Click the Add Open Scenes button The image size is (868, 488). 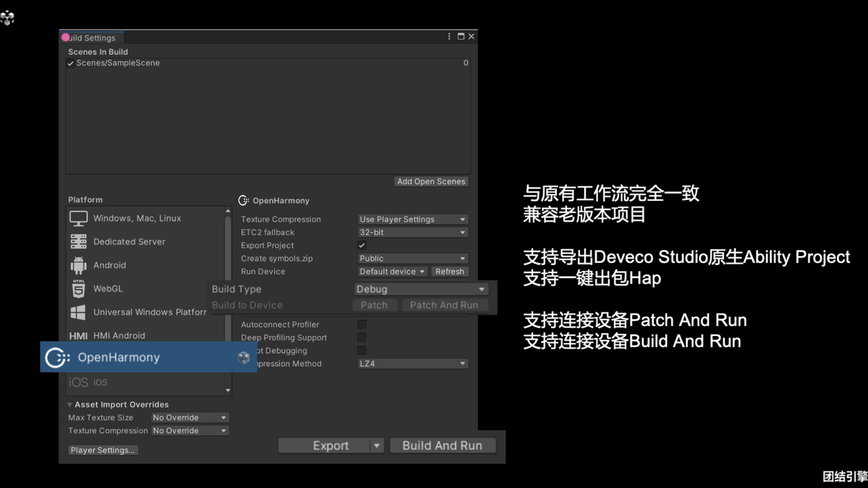pos(431,181)
